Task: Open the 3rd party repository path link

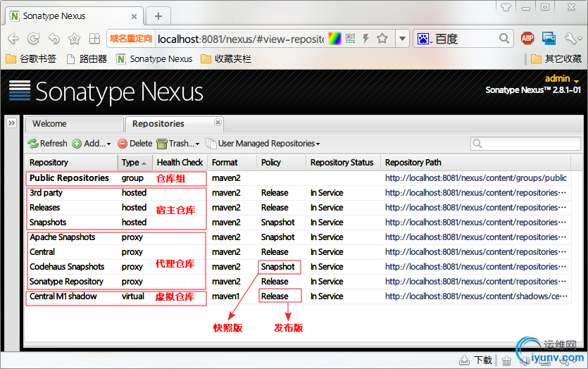Action: pos(475,193)
